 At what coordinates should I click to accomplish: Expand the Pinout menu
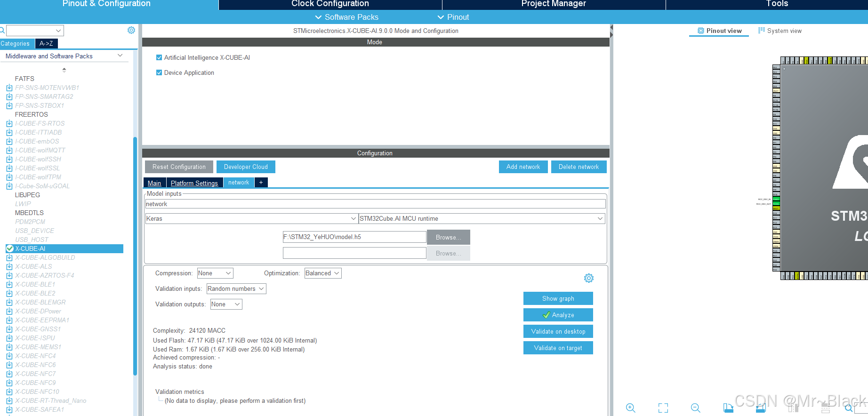point(453,17)
